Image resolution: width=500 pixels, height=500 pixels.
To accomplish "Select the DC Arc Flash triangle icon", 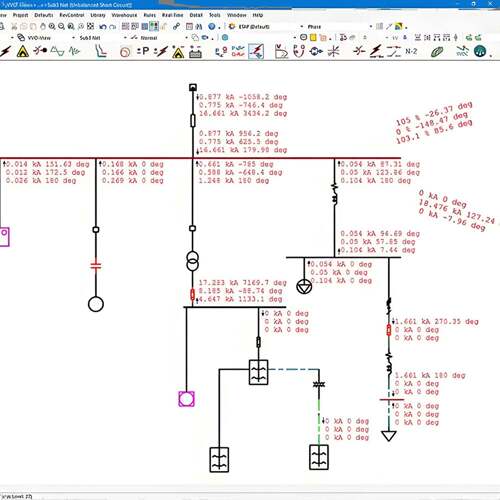I will click(x=178, y=52).
